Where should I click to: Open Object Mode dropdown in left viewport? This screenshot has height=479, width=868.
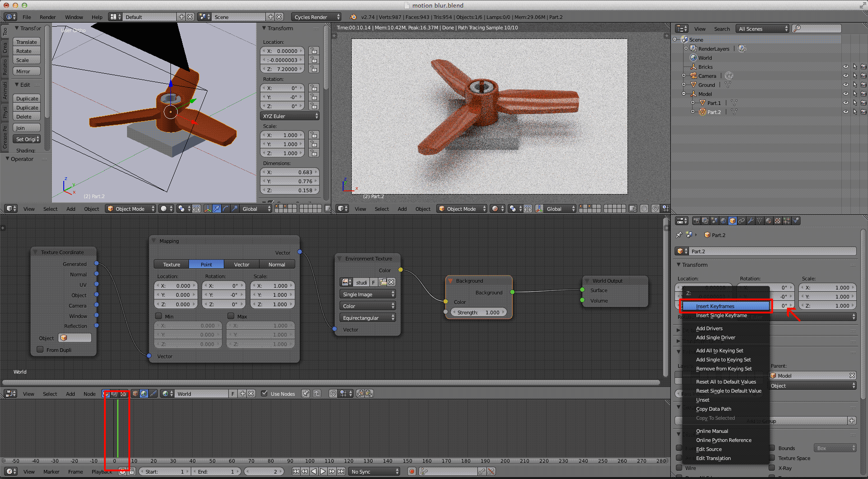pyautogui.click(x=131, y=209)
